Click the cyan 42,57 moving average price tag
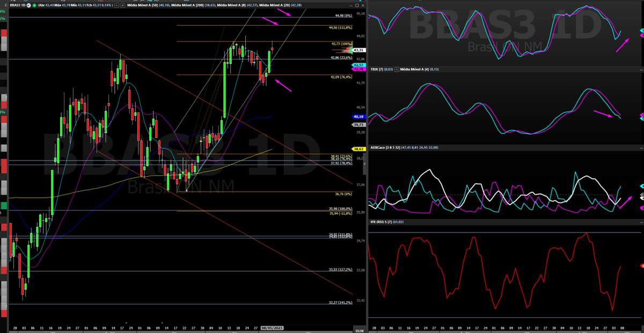Screen dimensions: 644x333 coord(358,64)
